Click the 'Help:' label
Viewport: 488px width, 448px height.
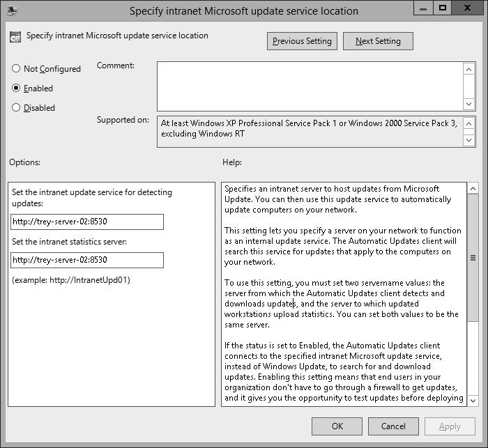coord(232,162)
